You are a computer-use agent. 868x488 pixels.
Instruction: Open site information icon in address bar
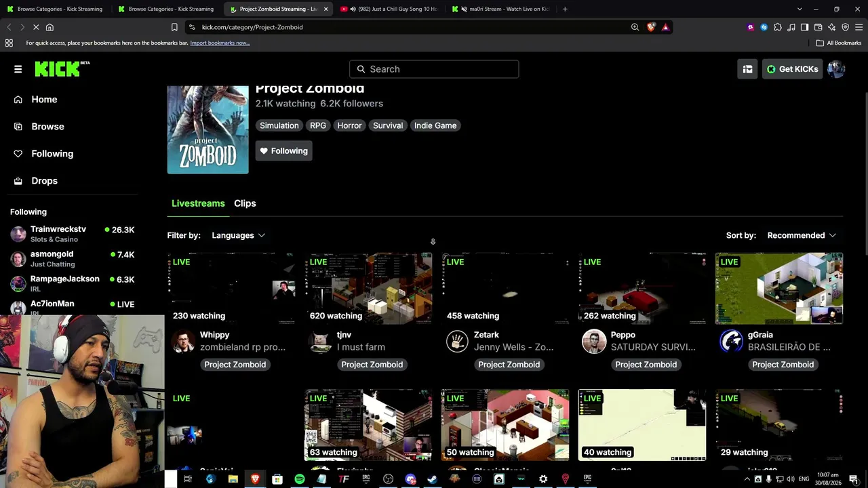pyautogui.click(x=192, y=27)
